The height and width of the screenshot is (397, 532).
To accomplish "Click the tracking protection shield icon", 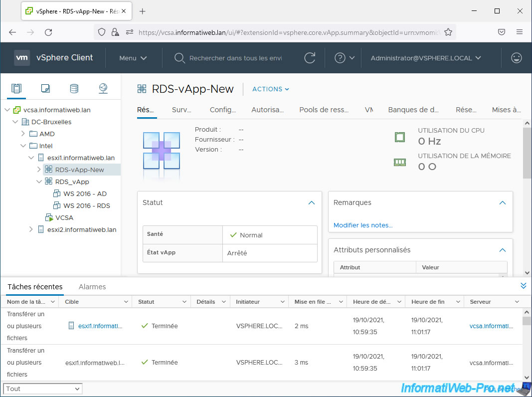I will [101, 32].
